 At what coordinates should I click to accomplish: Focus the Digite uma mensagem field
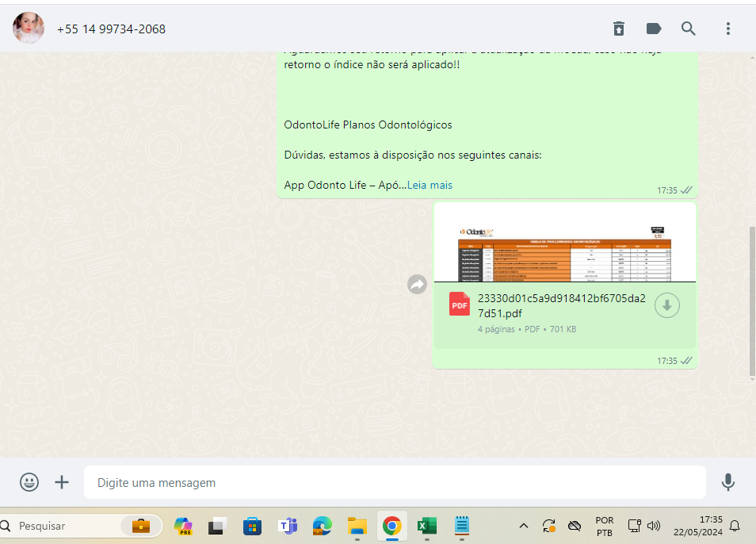pyautogui.click(x=395, y=482)
